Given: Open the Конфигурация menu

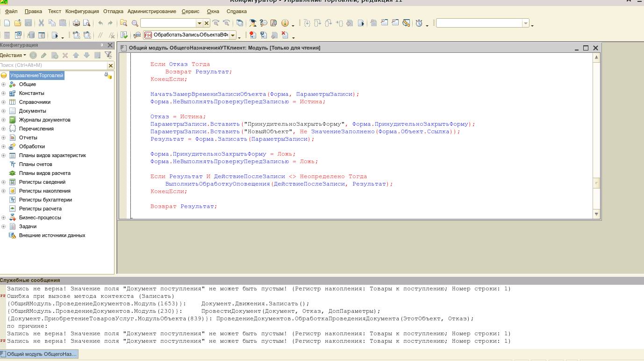Looking at the screenshot, I should [x=82, y=11].
